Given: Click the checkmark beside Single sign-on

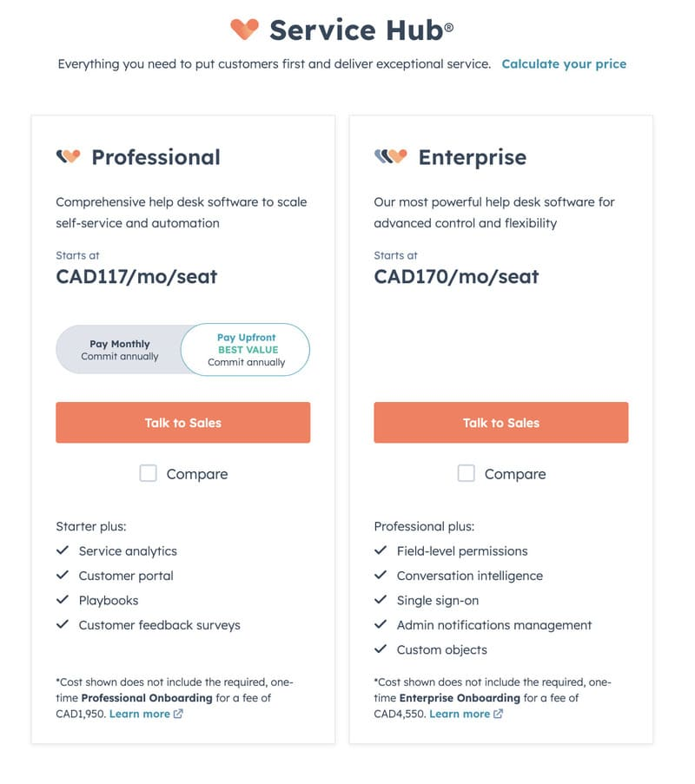Looking at the screenshot, I should (381, 600).
